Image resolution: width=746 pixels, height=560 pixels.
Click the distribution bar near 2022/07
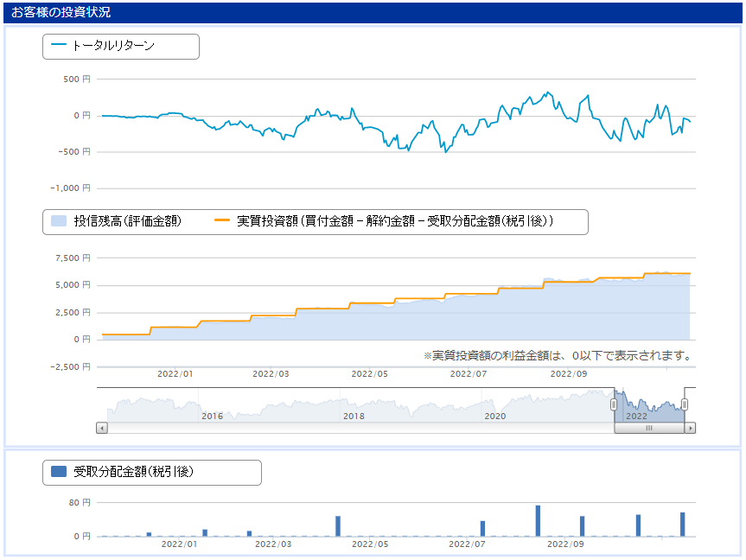point(482,529)
